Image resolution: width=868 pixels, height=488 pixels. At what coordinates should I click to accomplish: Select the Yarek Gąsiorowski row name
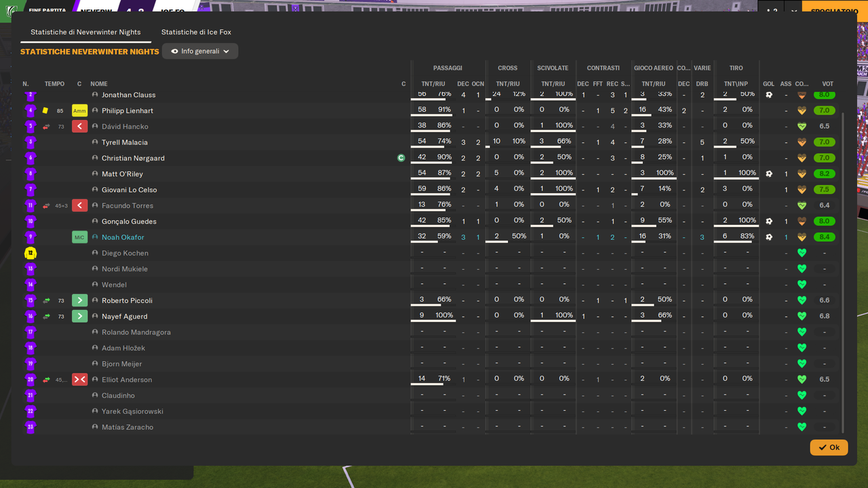132,411
